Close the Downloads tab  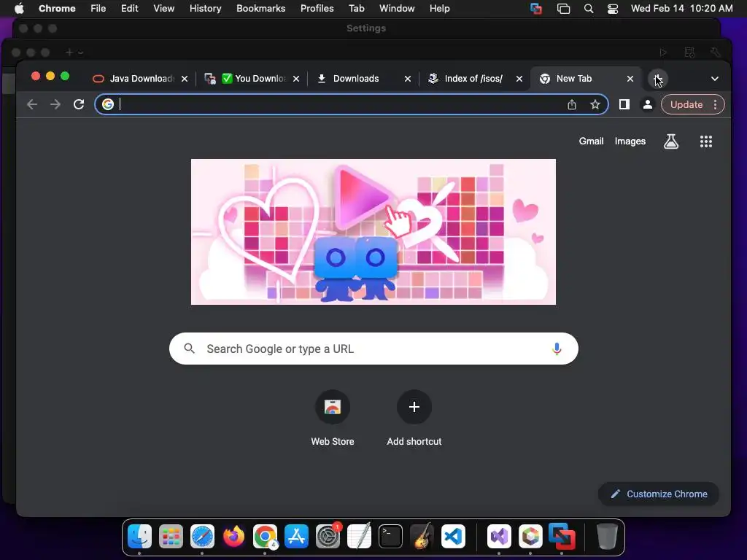point(407,79)
